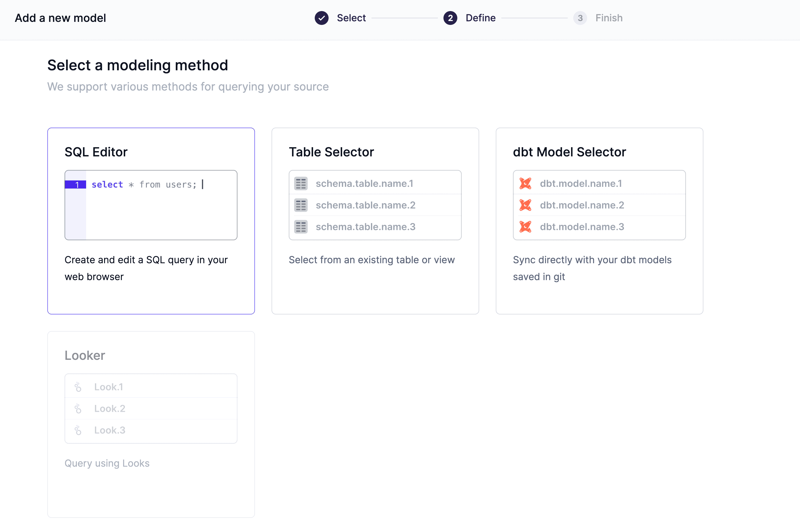Click the table icon beside schema.table.name.3

click(301, 227)
